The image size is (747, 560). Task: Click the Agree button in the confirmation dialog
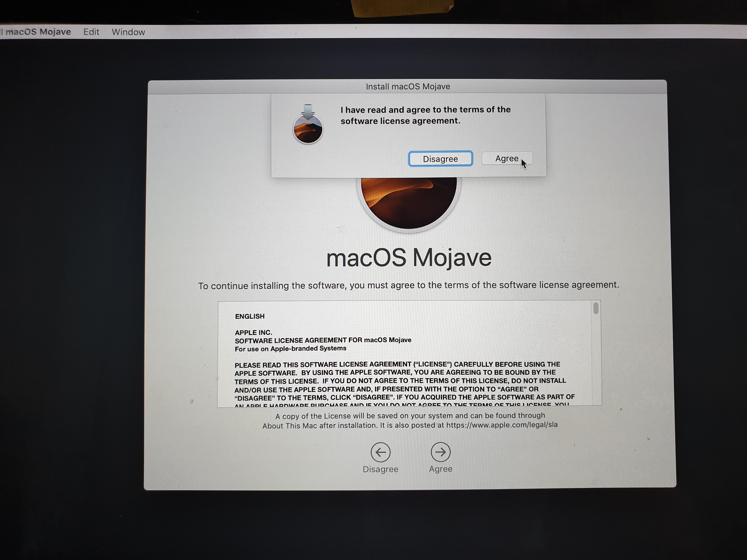tap(507, 158)
